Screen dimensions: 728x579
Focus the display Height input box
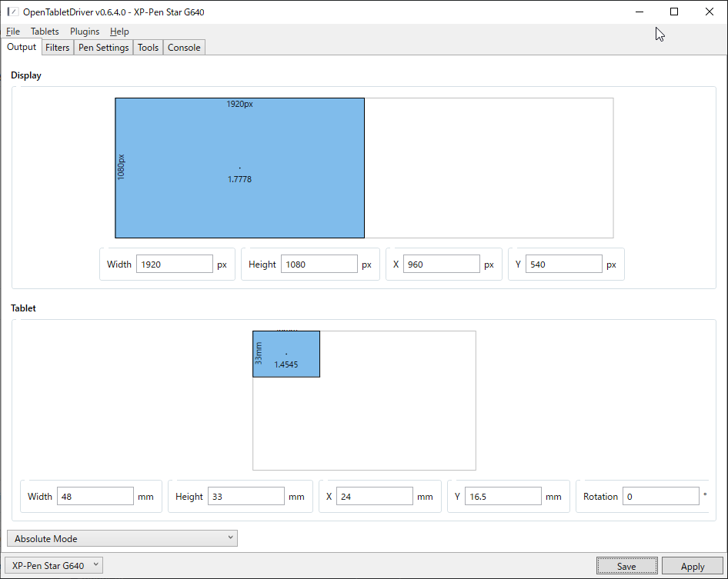click(x=319, y=265)
